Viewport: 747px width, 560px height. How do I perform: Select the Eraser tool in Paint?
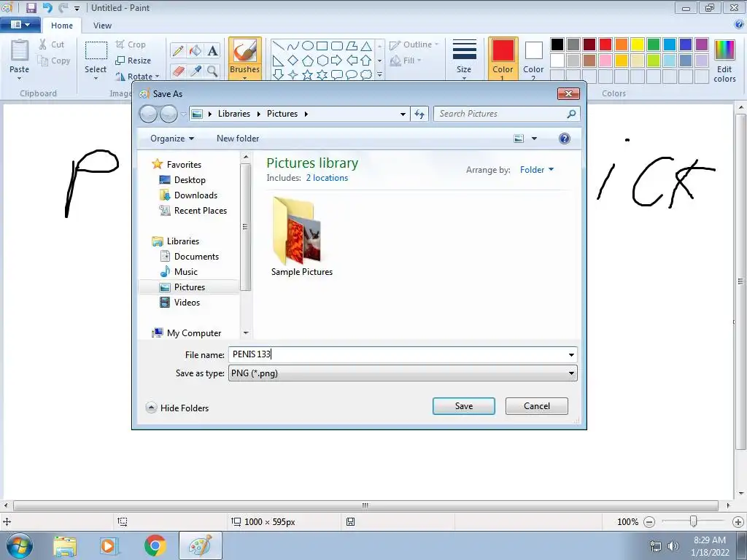point(178,71)
